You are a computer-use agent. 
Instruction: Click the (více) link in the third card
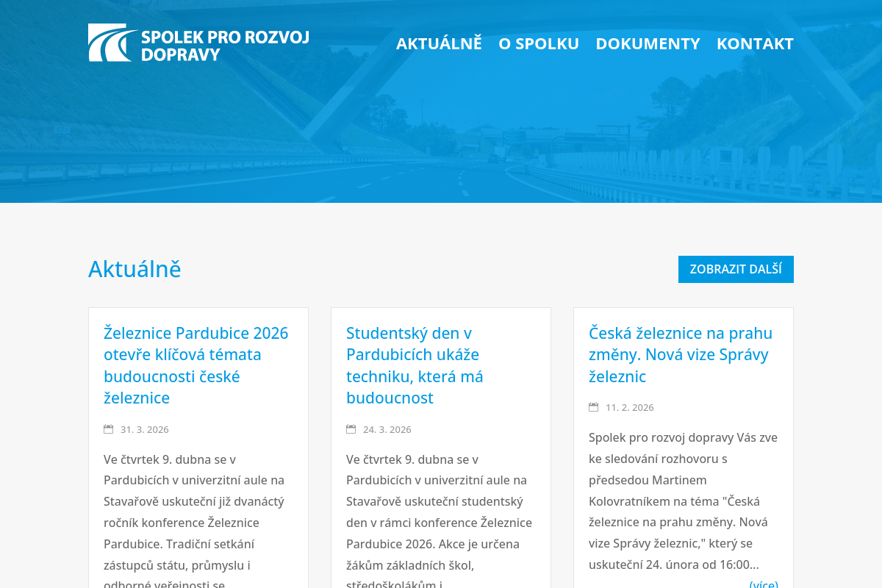[764, 584]
